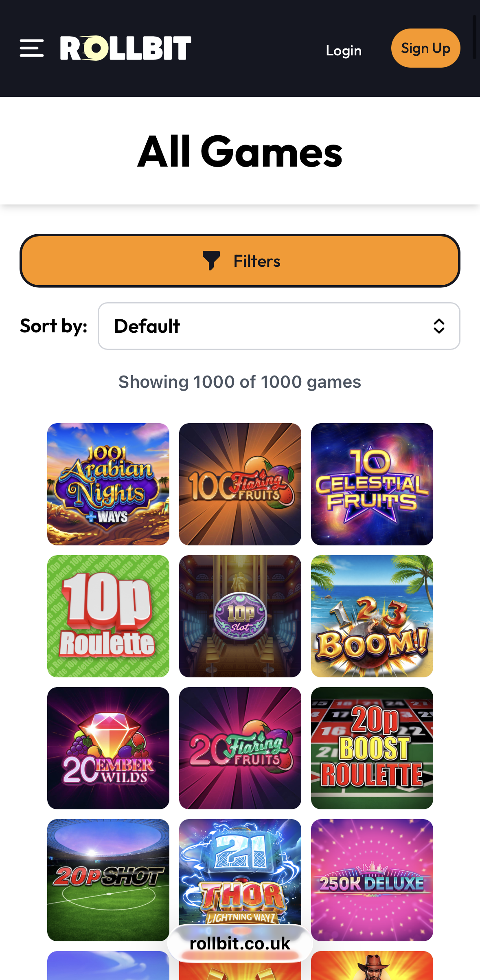Launch the 20p Shot football game
Image resolution: width=480 pixels, height=980 pixels.
(108, 880)
